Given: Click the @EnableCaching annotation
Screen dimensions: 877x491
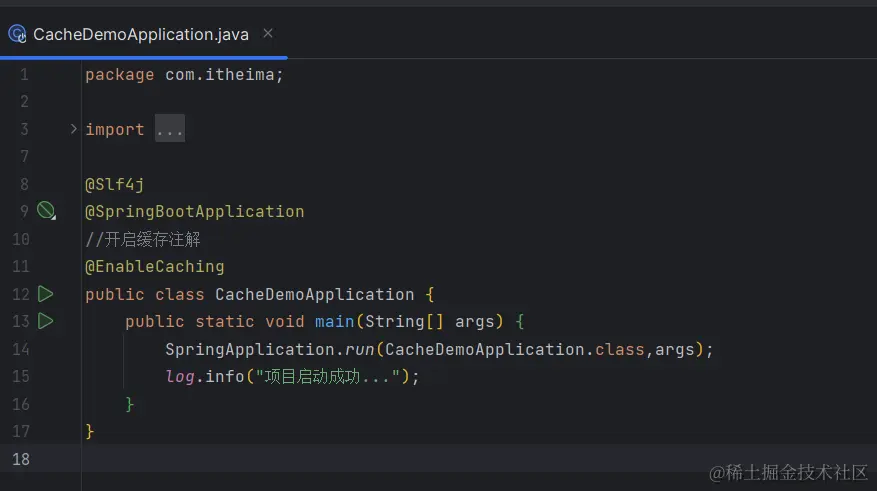Looking at the screenshot, I should click(155, 266).
